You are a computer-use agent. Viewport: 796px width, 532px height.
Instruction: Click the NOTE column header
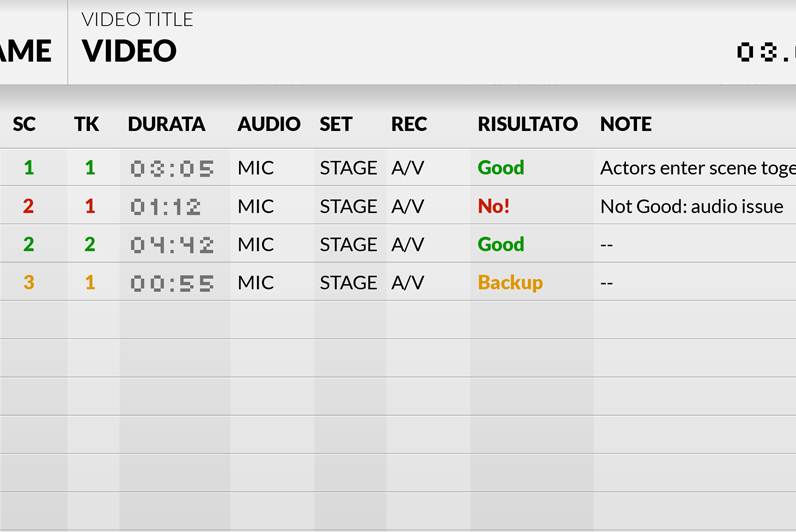625,125
